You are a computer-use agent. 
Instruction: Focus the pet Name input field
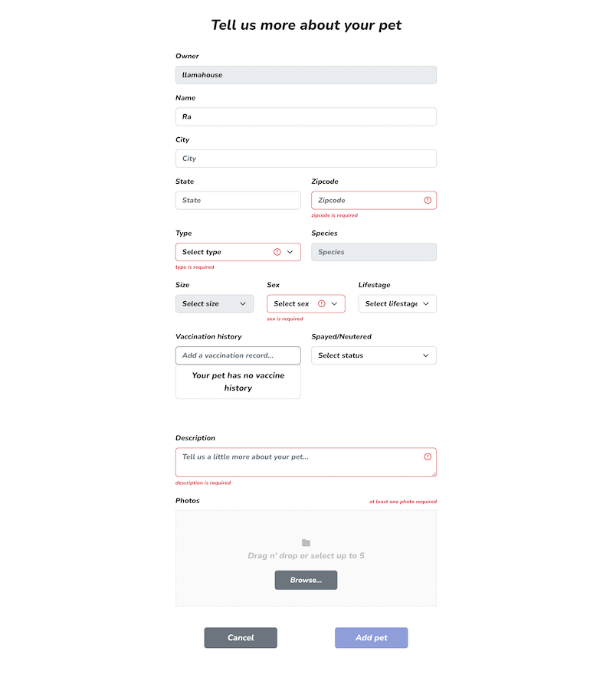[x=306, y=117]
